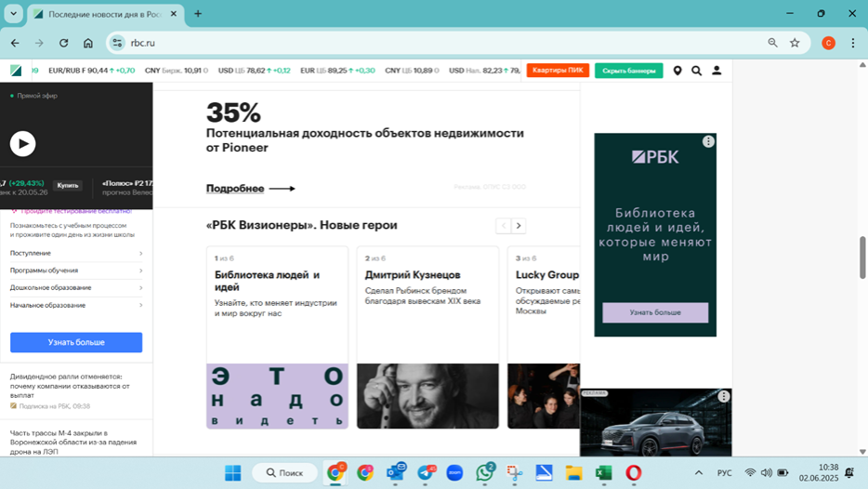Open the user profile icon in RBC header
This screenshot has width=868, height=489.
pyautogui.click(x=717, y=71)
